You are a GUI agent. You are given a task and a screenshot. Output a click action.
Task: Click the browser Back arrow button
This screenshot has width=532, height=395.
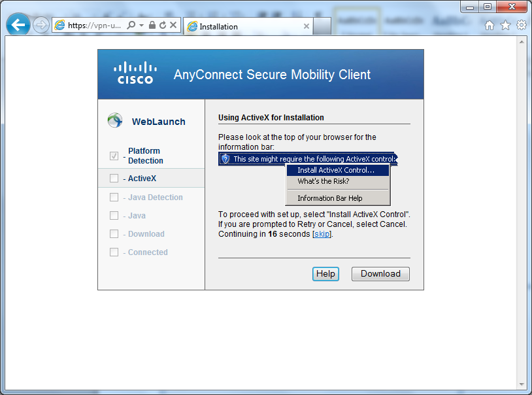pyautogui.click(x=18, y=24)
